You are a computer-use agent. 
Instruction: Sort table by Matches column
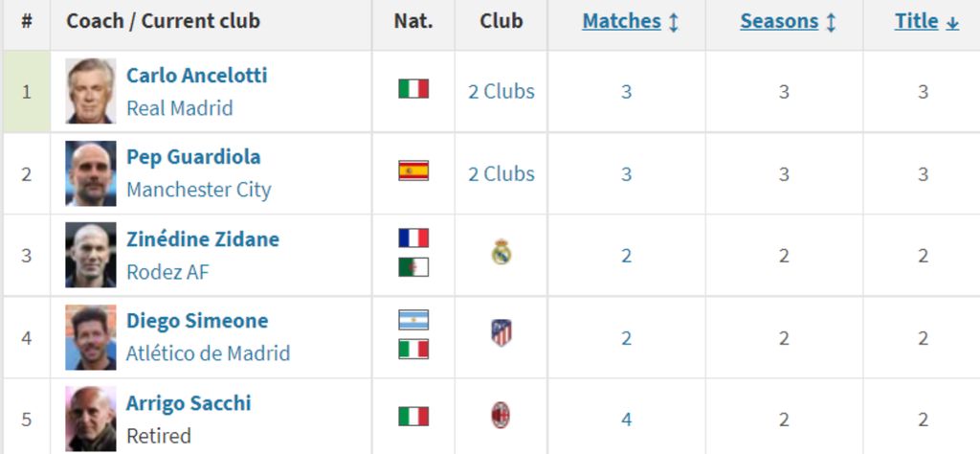point(630,21)
